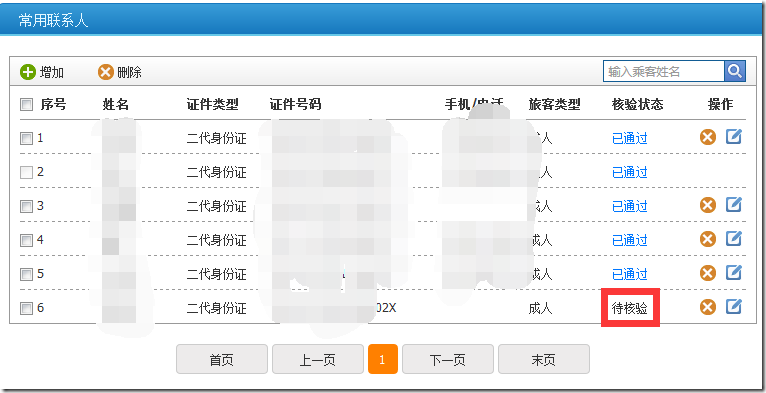Go to 首页 first page
Viewport: 766px width, 393px height.
pyautogui.click(x=222, y=359)
